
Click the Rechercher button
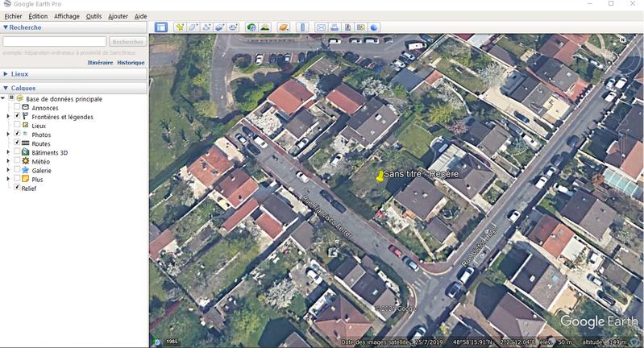pos(127,42)
